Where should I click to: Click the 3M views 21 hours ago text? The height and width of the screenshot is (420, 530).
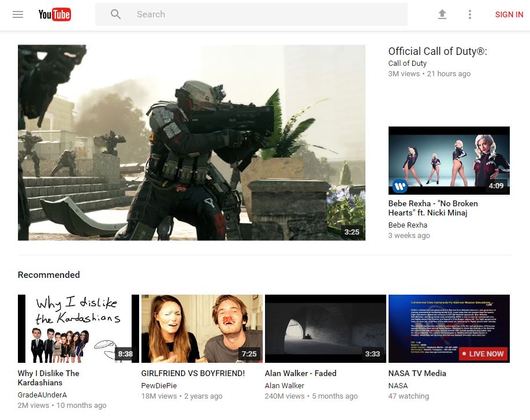coord(430,74)
